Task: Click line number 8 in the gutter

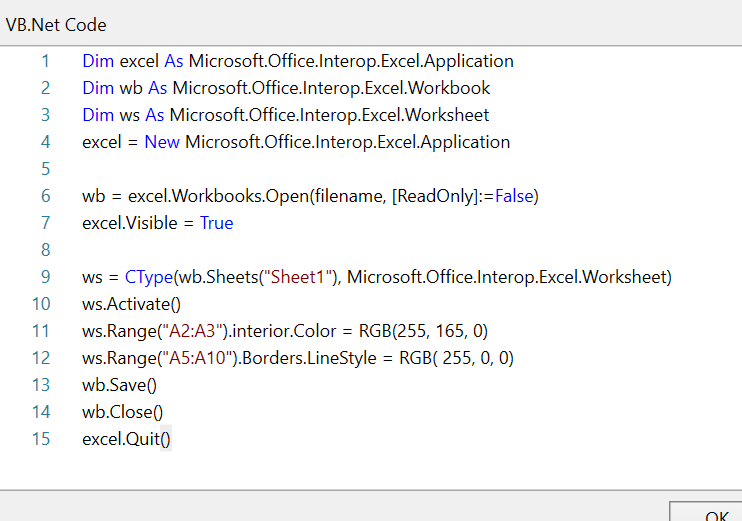Action: 45,250
